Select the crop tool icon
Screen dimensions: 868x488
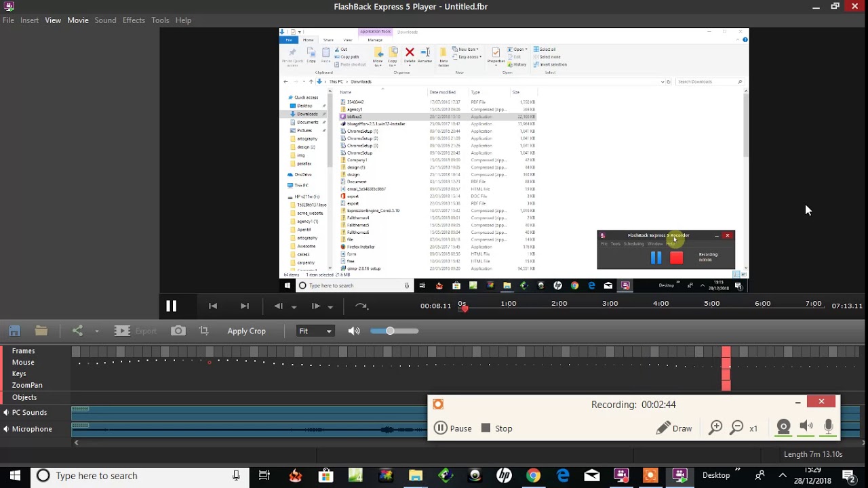[203, 331]
